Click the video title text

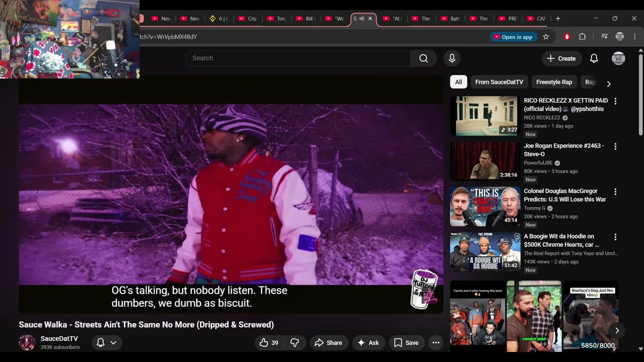[x=146, y=325]
